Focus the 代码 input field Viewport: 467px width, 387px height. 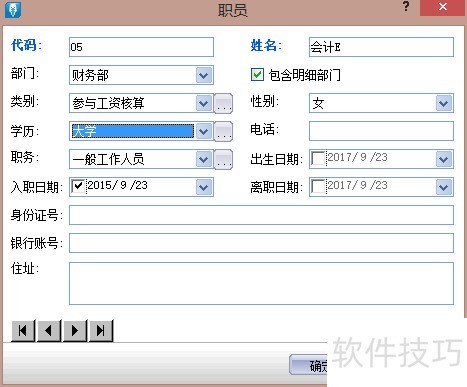[141, 47]
